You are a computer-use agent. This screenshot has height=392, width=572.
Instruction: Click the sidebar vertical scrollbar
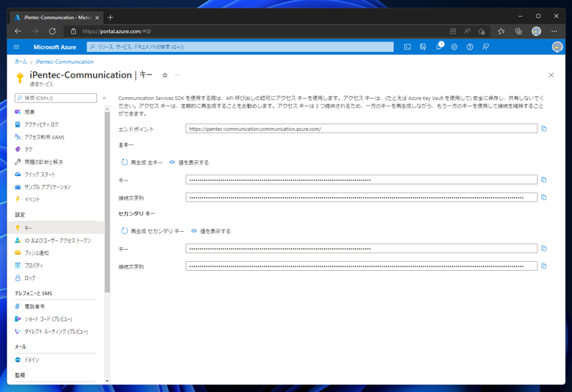tap(107, 202)
